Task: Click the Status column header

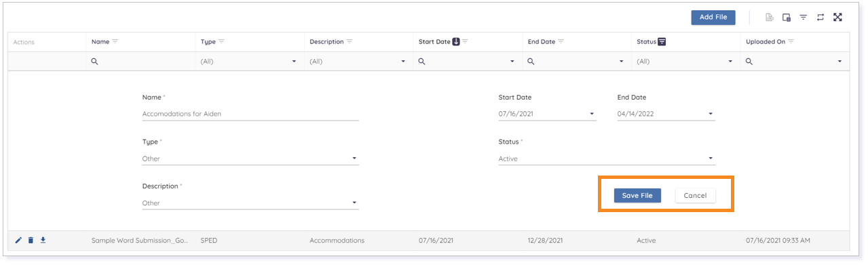Action: pos(685,42)
